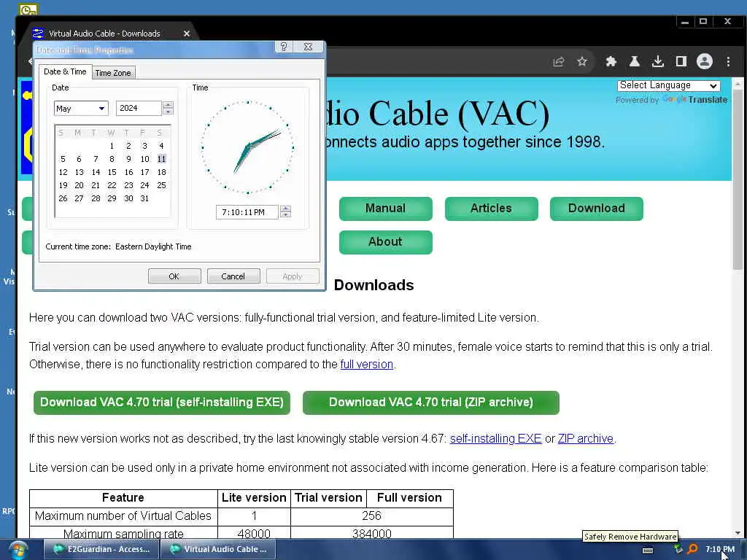The image size is (747, 560).
Task: Open Chrome three-dot menu
Action: click(728, 61)
